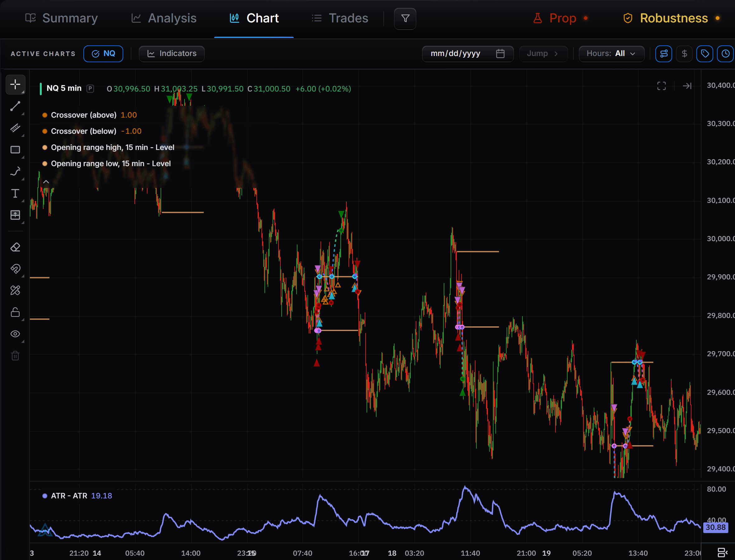The height and width of the screenshot is (560, 735).
Task: Select the eraser tool
Action: tap(15, 247)
